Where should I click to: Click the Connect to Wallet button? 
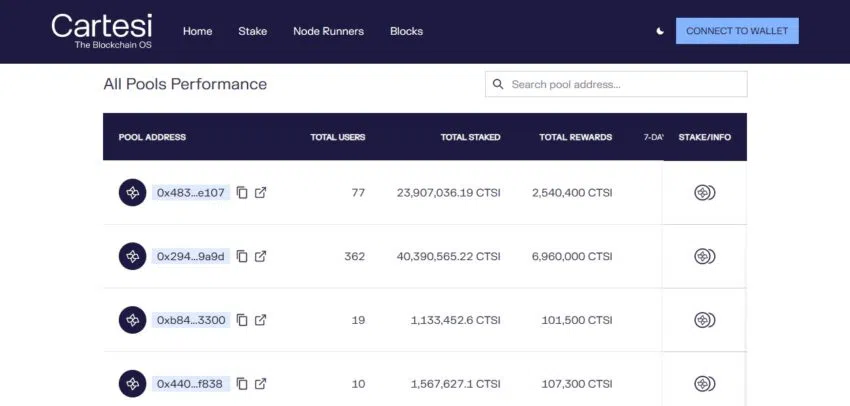click(x=737, y=31)
